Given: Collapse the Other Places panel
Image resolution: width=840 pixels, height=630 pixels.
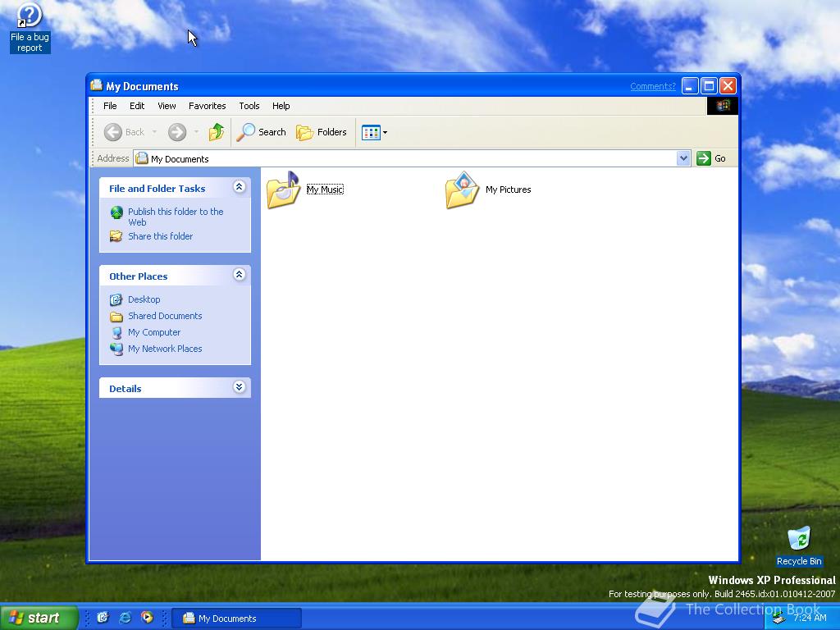Looking at the screenshot, I should pyautogui.click(x=239, y=275).
